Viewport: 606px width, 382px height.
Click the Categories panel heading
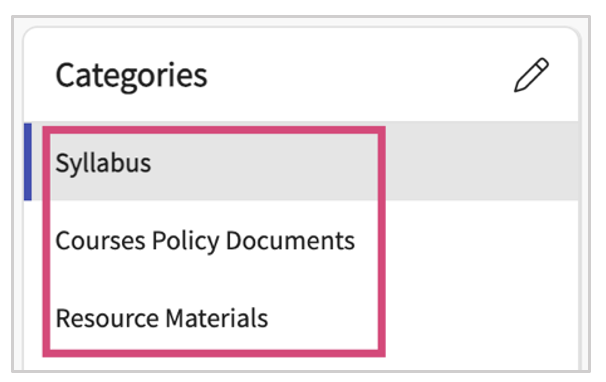coord(131,76)
